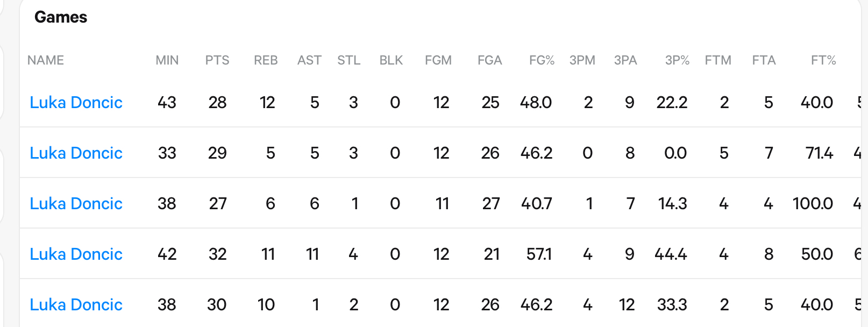The width and height of the screenshot is (868, 327).
Task: Open Luka Doncic link in 29-point row
Action: point(76,153)
